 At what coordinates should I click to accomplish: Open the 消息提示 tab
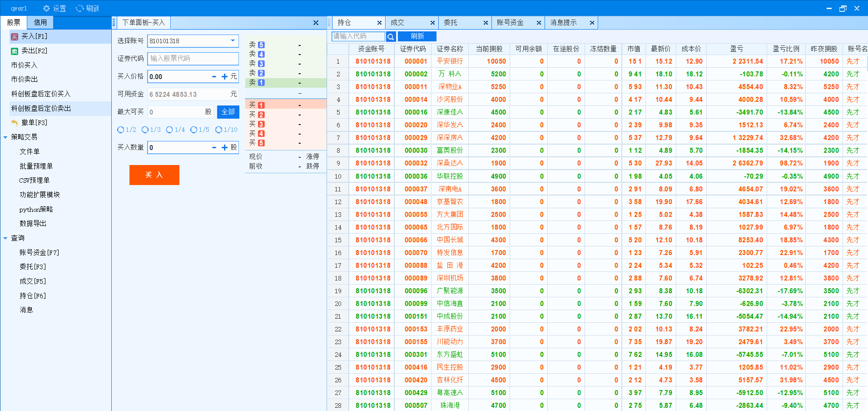tap(563, 23)
